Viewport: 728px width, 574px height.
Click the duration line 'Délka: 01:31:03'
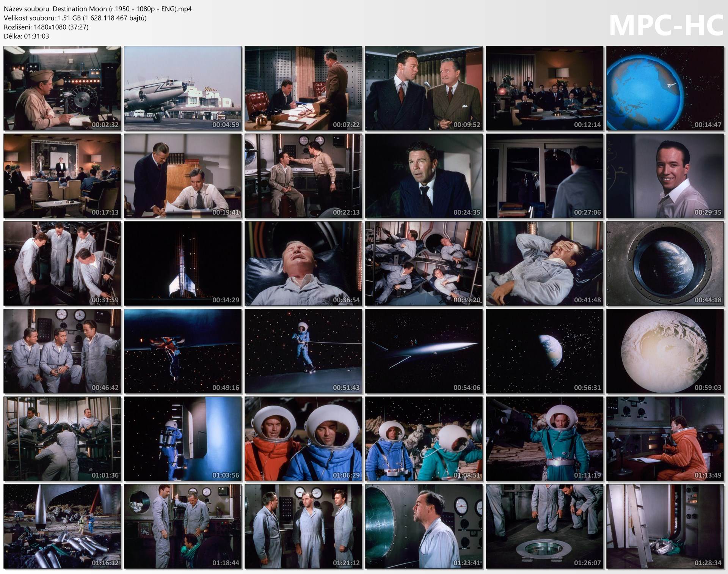click(x=27, y=36)
